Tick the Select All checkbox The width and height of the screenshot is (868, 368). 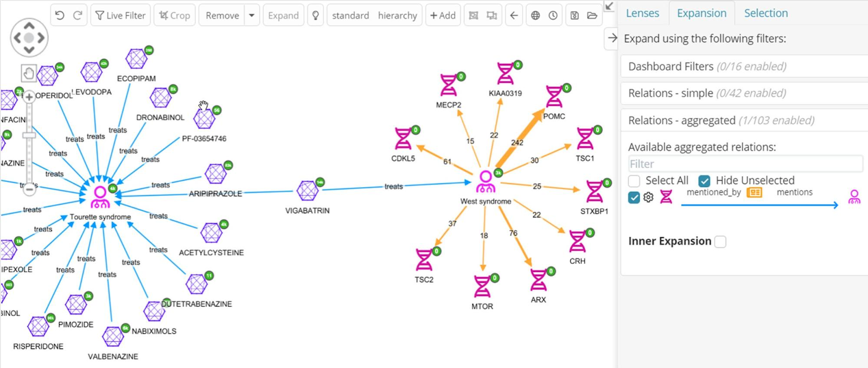pos(634,181)
